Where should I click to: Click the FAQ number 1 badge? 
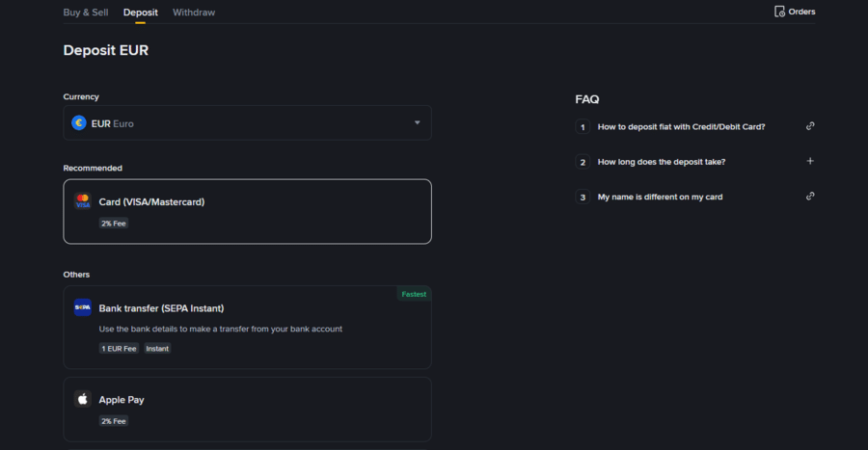[583, 127]
